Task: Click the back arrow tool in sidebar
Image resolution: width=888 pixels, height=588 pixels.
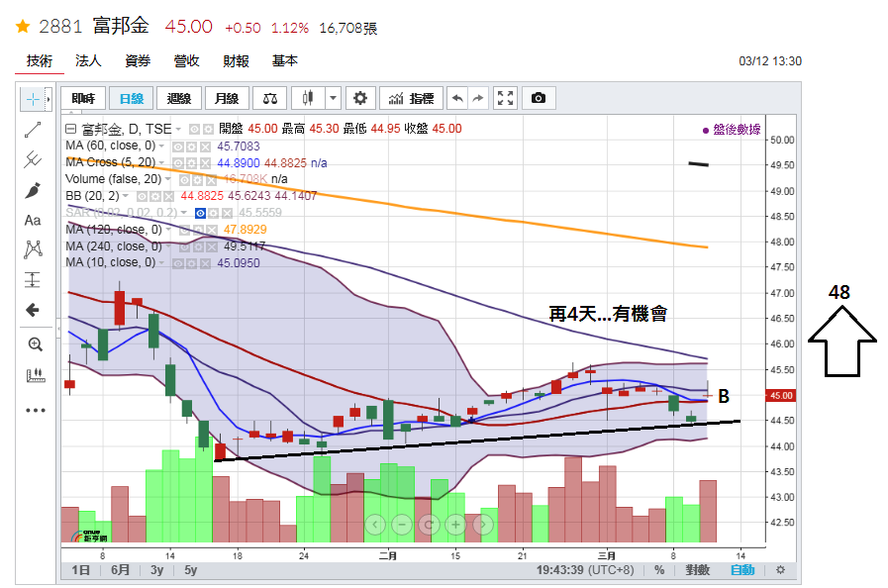Action: point(33,310)
